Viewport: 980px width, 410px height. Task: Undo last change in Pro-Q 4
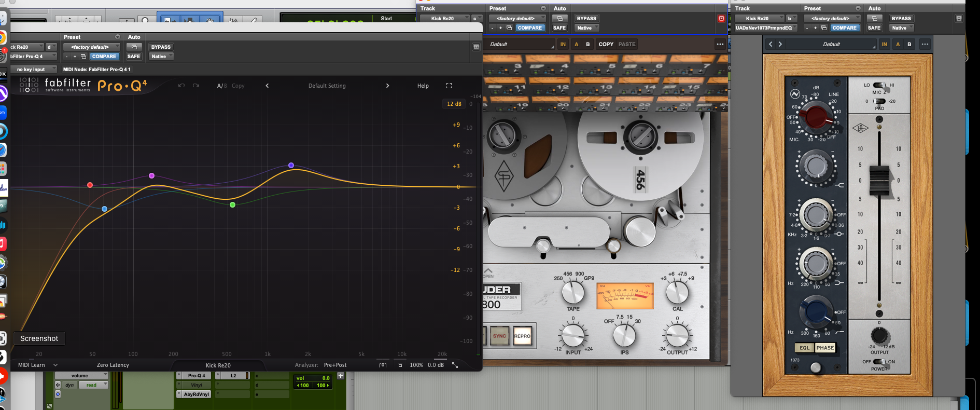(x=181, y=86)
